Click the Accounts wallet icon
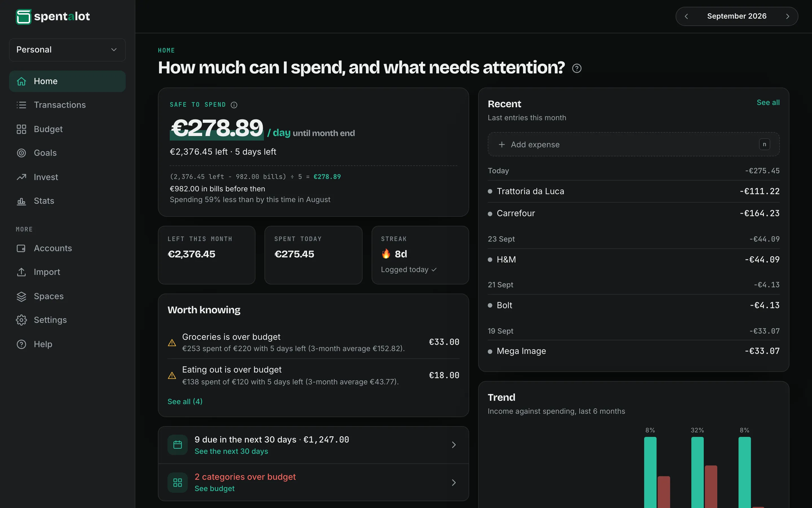Image resolution: width=812 pixels, height=508 pixels. [21, 248]
